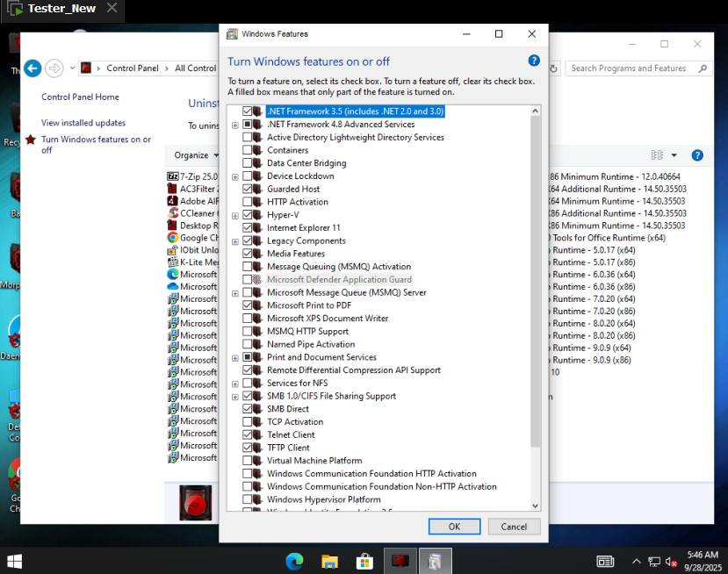Expand .NET Framework 4.8 Advanced Services
This screenshot has width=728, height=574.
point(235,126)
